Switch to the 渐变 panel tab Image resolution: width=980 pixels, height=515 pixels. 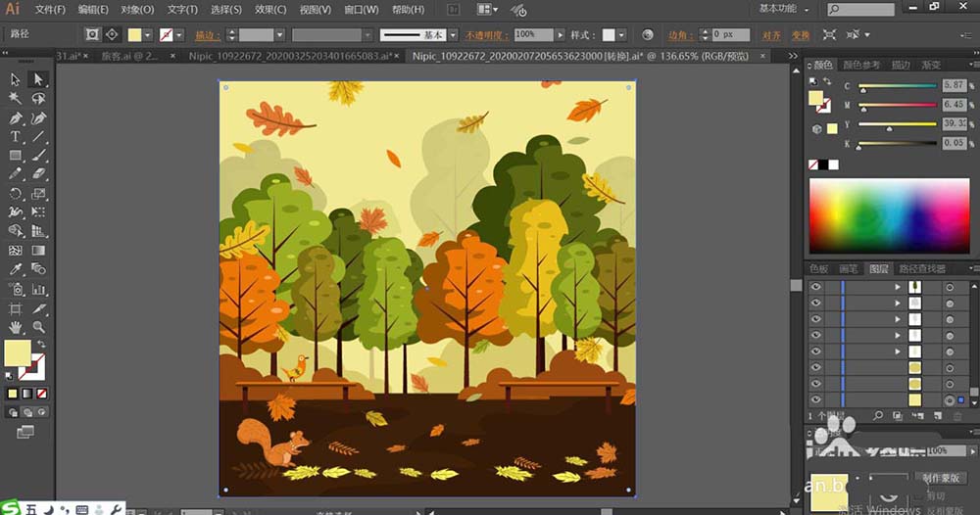click(x=930, y=65)
